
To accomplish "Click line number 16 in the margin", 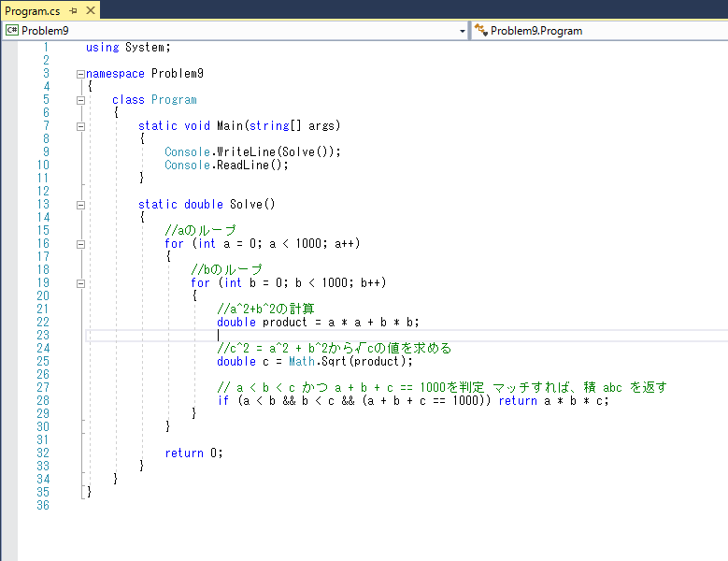I will [x=43, y=244].
